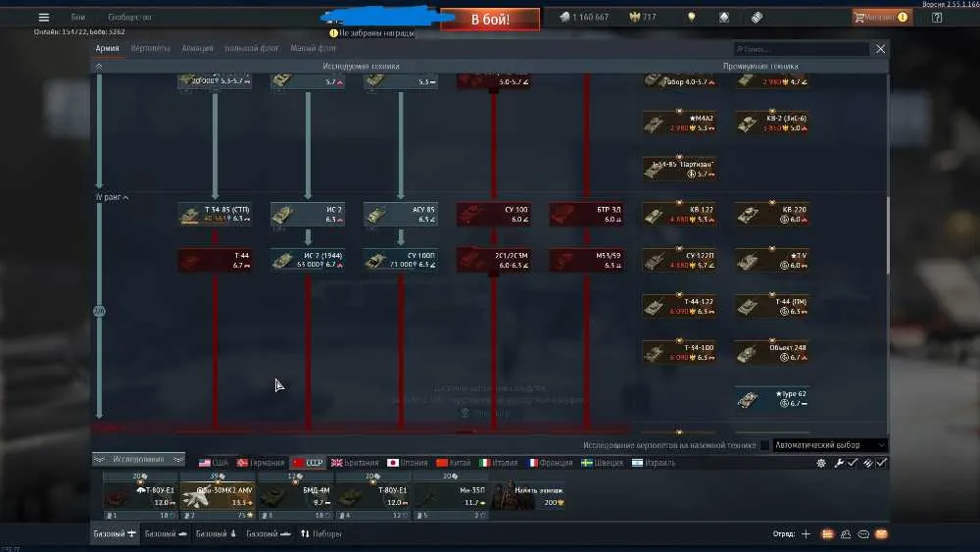Image resolution: width=980 pixels, height=552 pixels.
Task: Collapse the IV ранг section chevron
Action: click(x=126, y=197)
